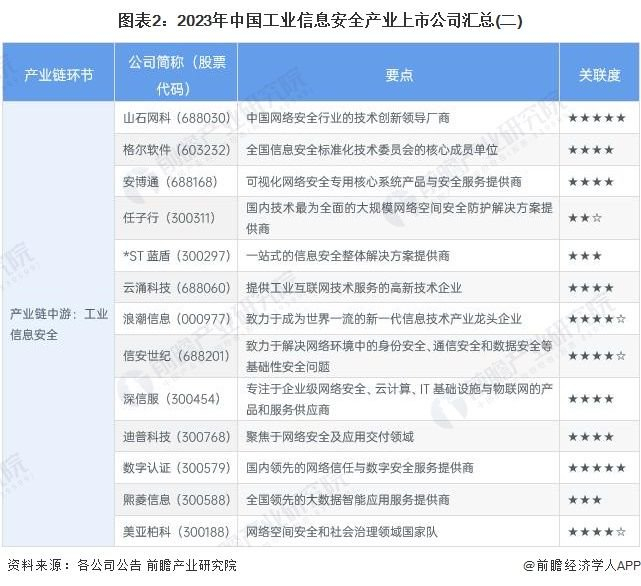Click text '致力于成为世界一流的新一代信息技术产业龙头企业'
The height and width of the screenshot is (586, 641).
383,319
